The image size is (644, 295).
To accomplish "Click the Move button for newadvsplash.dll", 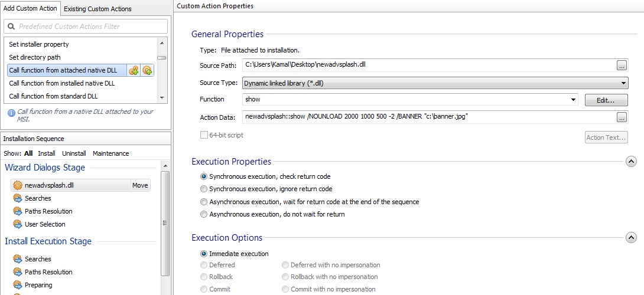I will [x=140, y=185].
